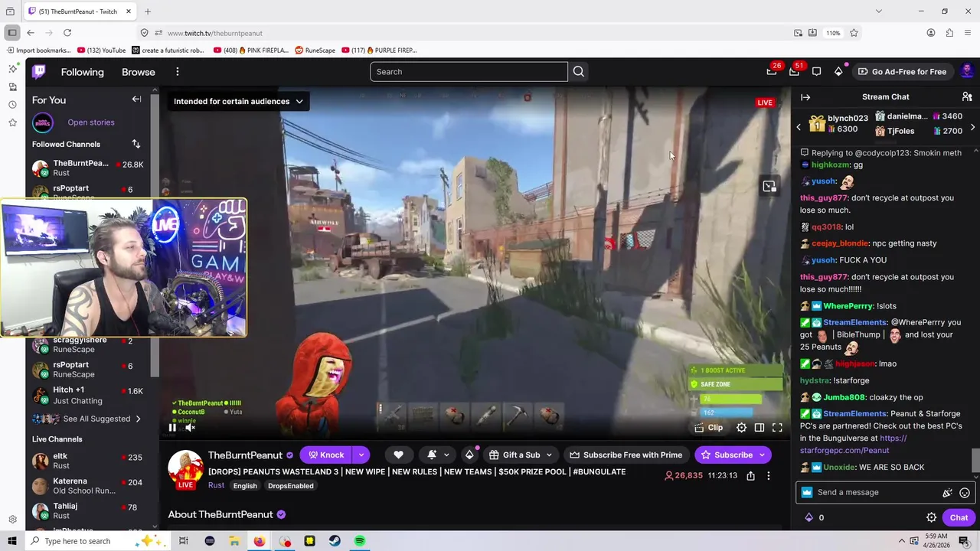This screenshot has height=551, width=980.
Task: Open the Subscribe button dropdown
Action: [762, 455]
